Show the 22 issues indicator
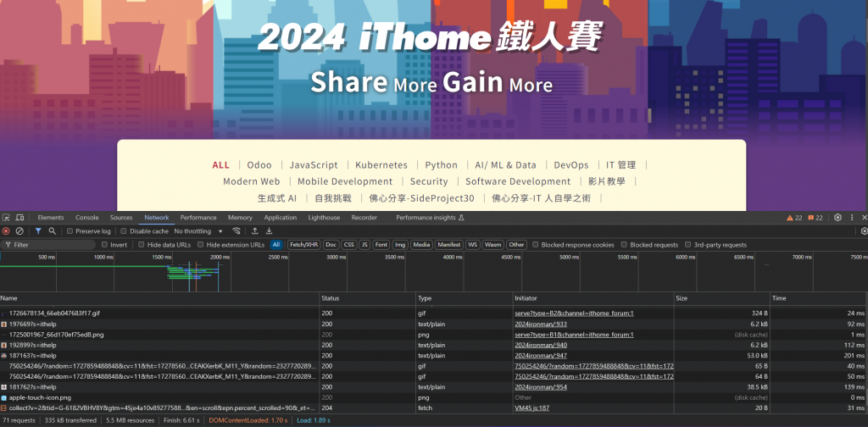Screen dimensions: 868x427 (815, 218)
